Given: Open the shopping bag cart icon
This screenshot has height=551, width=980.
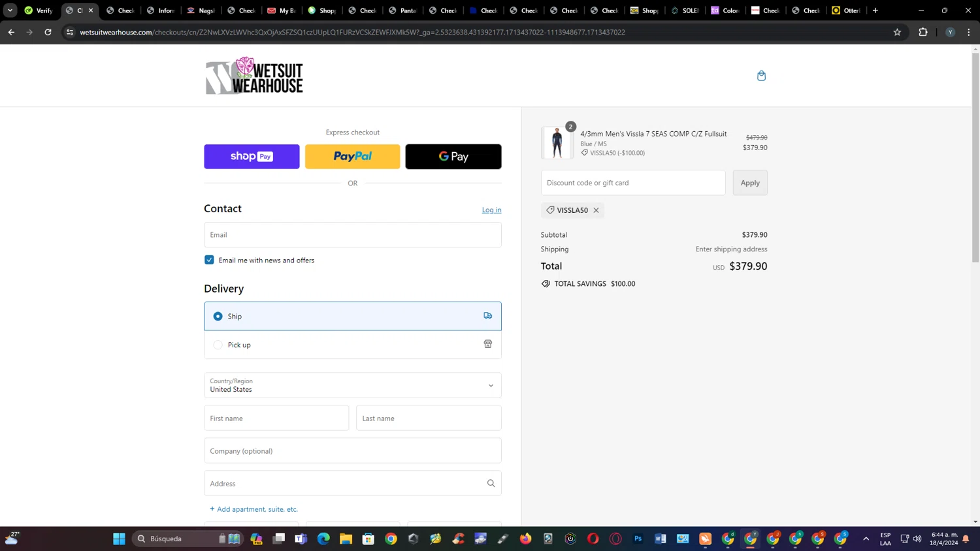Looking at the screenshot, I should pos(761,76).
